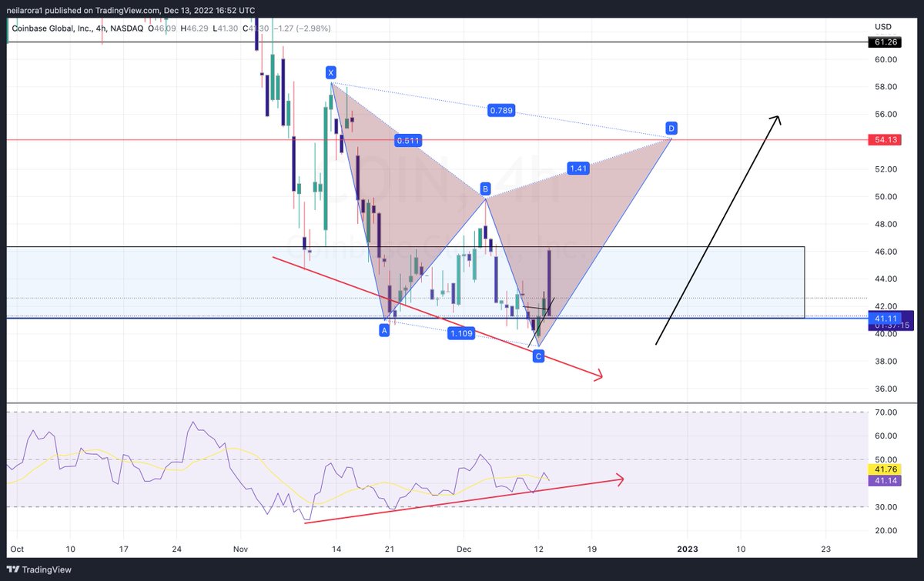The height and width of the screenshot is (581, 924).
Task: Click the 44.00 price axis tick
Action: 886,279
